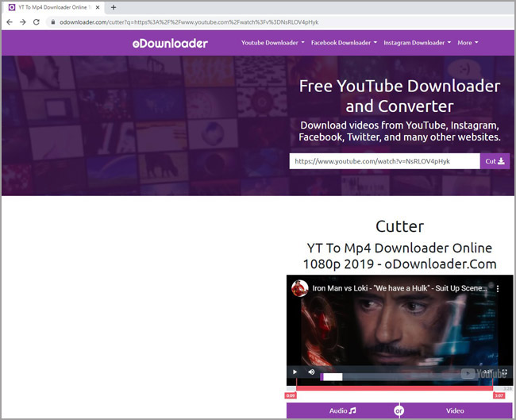Click the red cutter range bar
Screen dimensions: 516x420
click(x=395, y=388)
